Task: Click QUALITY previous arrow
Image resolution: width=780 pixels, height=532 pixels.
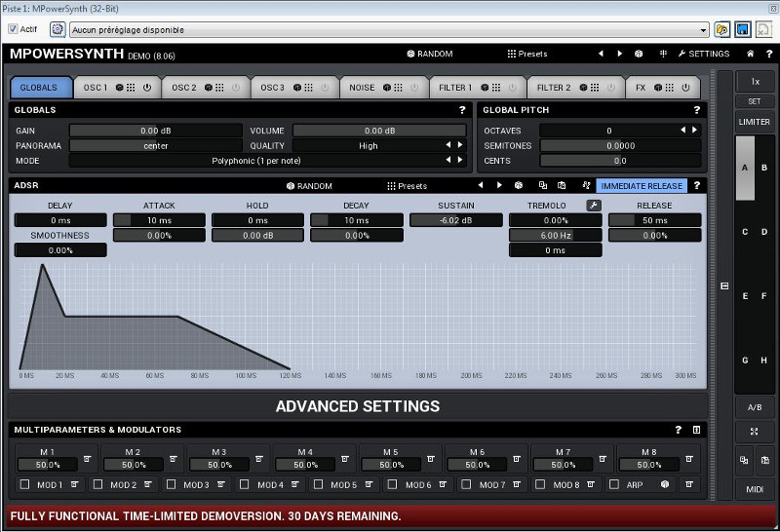Action: click(x=448, y=145)
